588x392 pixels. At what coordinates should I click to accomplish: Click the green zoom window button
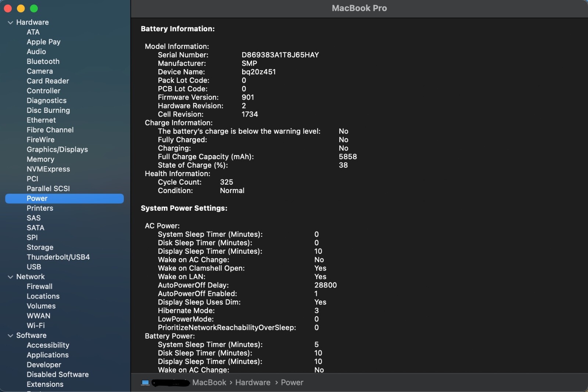point(34,8)
